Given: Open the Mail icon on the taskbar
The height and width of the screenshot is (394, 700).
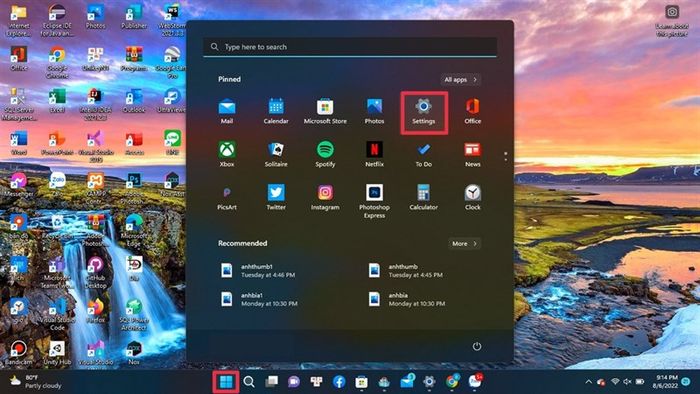Looking at the screenshot, I should (407, 382).
